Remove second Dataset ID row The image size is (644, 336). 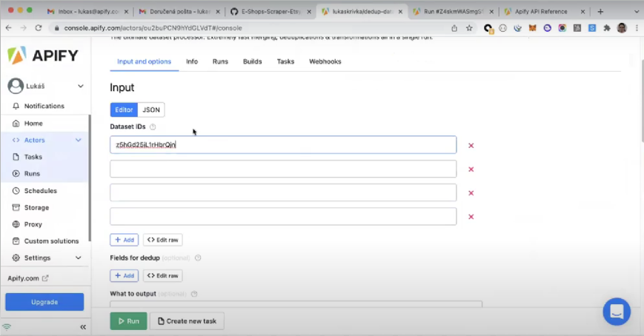471,169
